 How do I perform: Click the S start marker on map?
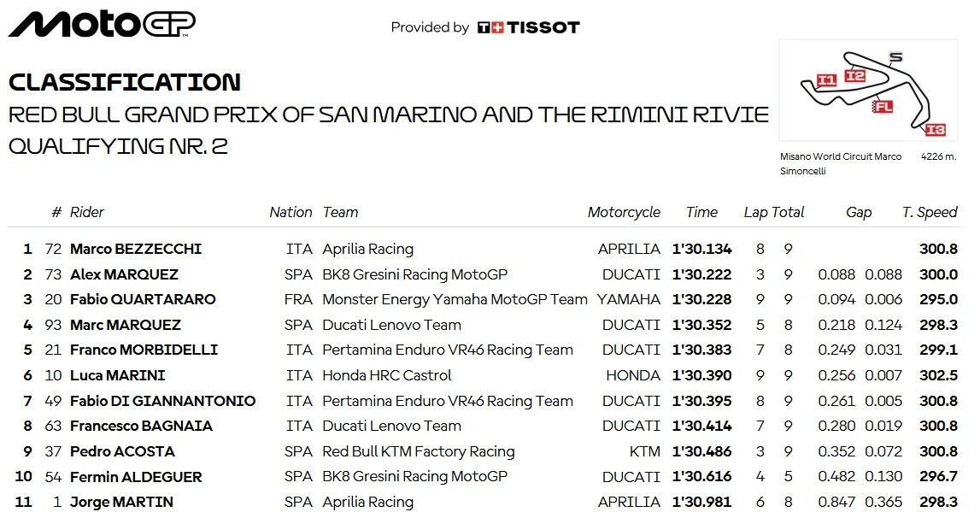[895, 57]
